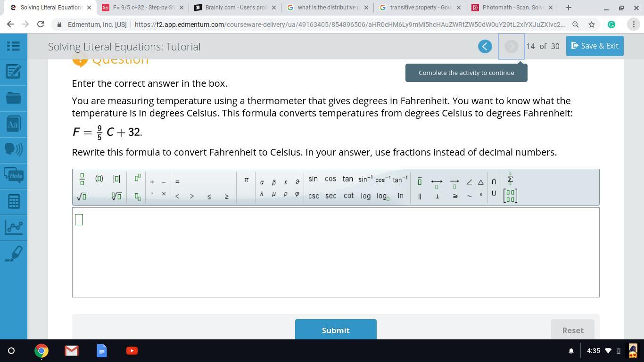Insert angle symbol
644x362 pixels.
coord(469,182)
